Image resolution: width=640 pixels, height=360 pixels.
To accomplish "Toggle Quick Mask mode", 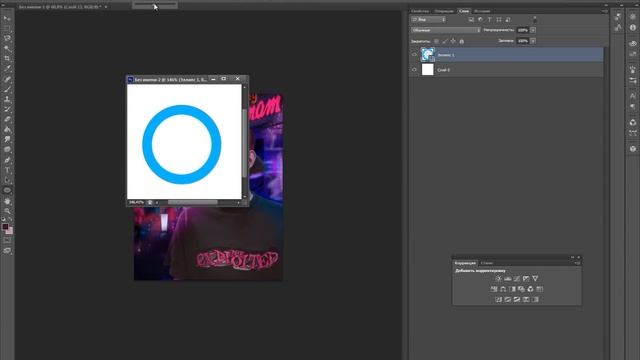I will (x=7, y=240).
